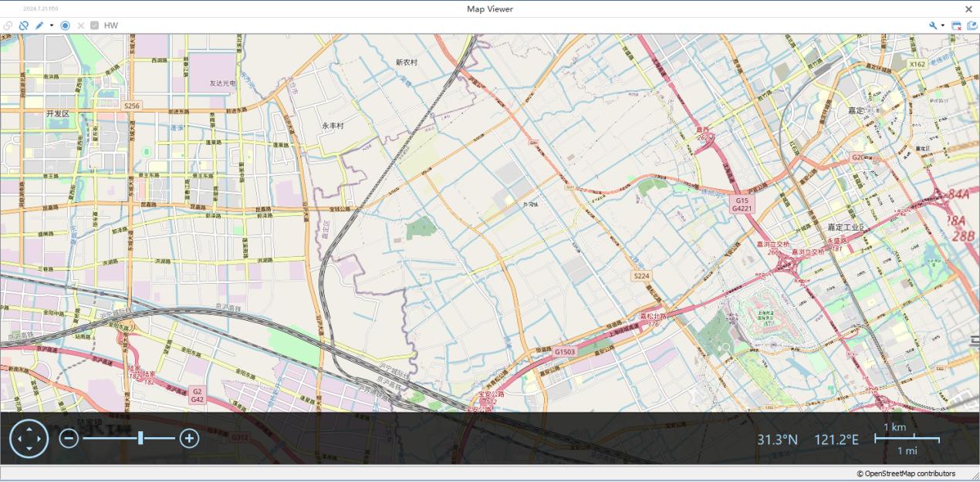
Task: Click the gray X delete icon
Action: [80, 25]
